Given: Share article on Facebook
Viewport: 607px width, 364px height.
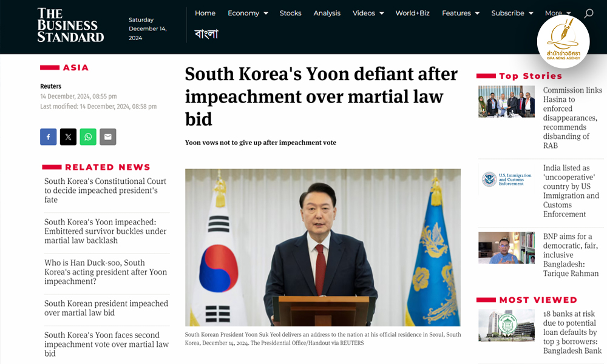Looking at the screenshot, I should [49, 137].
